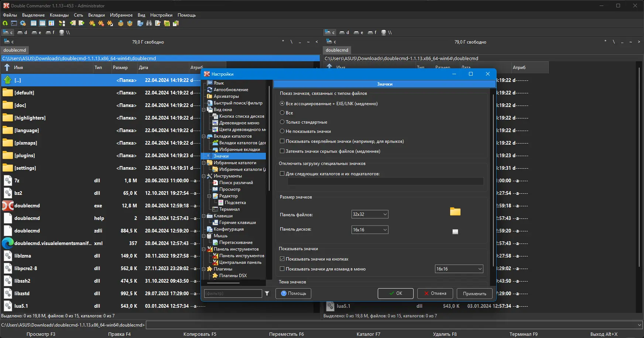Enable 'Показывать оверлейные значки' checkbox

click(x=282, y=141)
